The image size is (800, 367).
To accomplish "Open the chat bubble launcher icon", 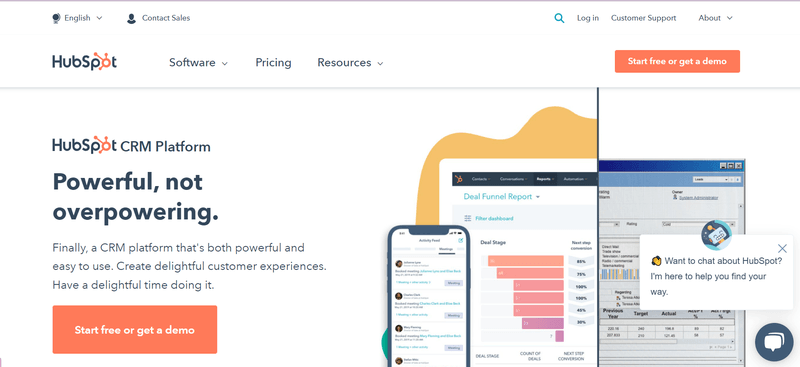I will tap(774, 341).
